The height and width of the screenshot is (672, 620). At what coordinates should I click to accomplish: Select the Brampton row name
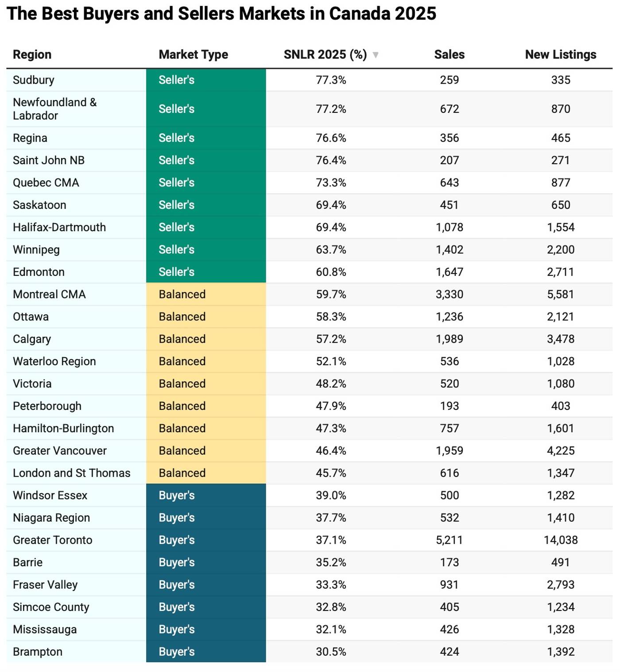38,652
